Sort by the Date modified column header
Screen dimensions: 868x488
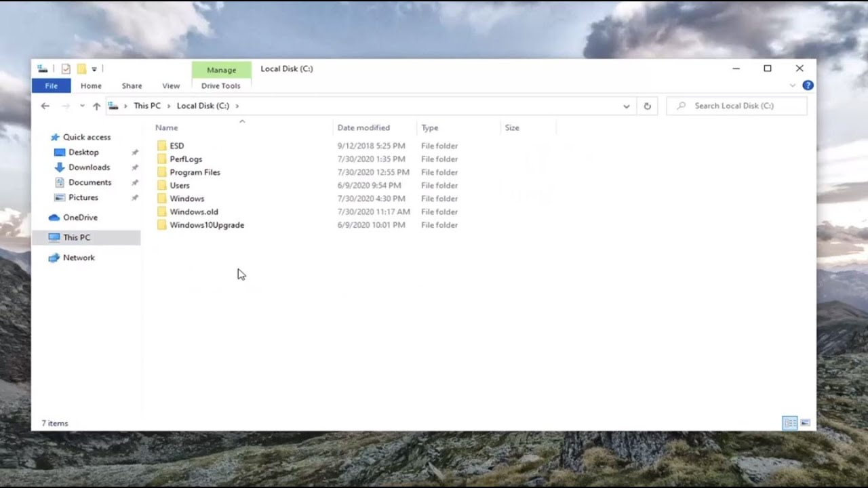(363, 127)
